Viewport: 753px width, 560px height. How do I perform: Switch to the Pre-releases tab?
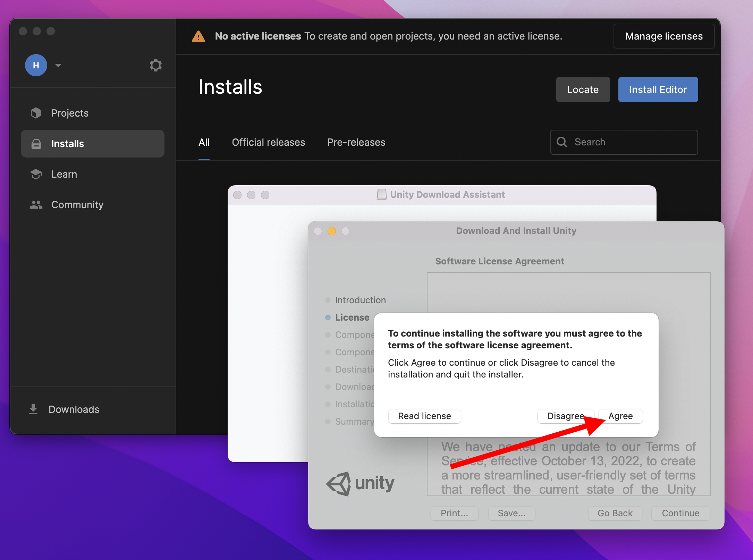click(x=356, y=142)
